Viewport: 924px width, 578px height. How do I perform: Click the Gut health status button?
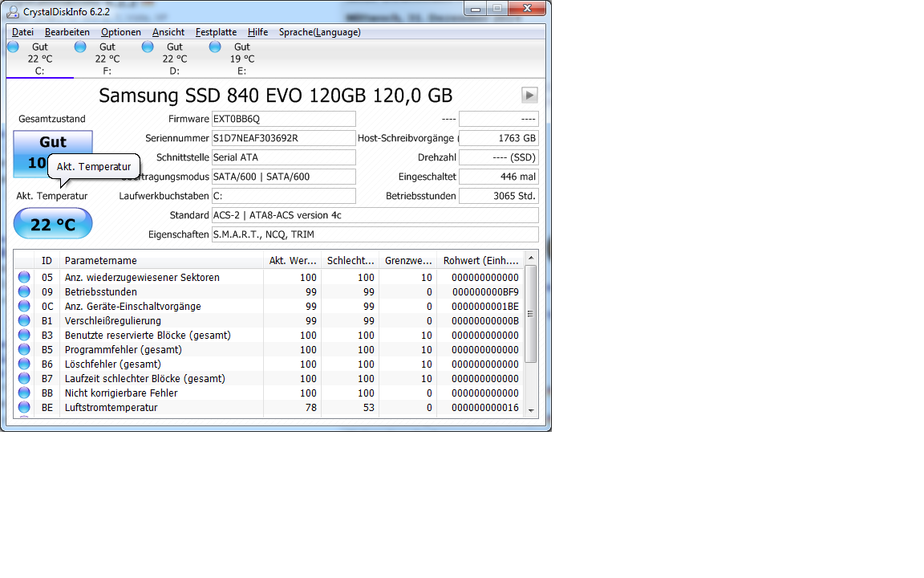pos(53,154)
